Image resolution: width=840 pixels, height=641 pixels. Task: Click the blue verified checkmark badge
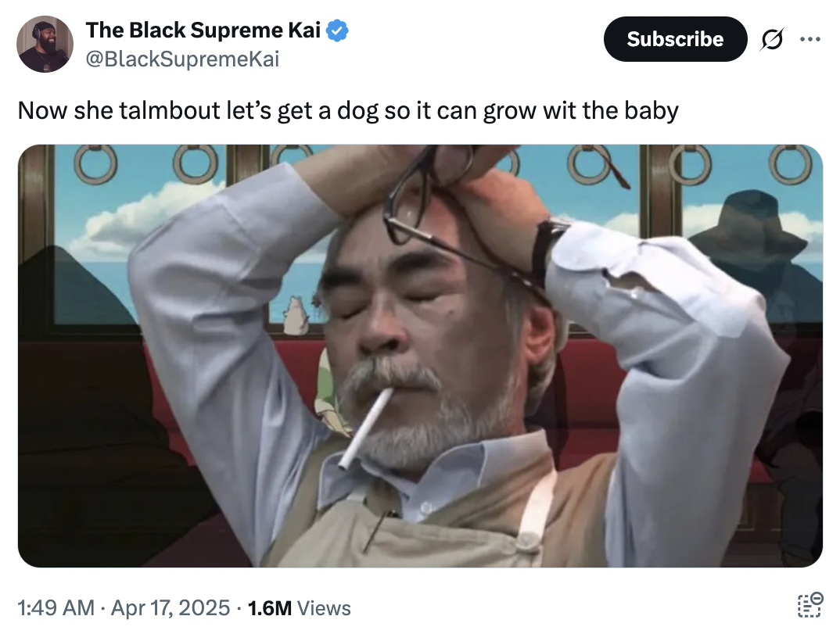coord(338,30)
